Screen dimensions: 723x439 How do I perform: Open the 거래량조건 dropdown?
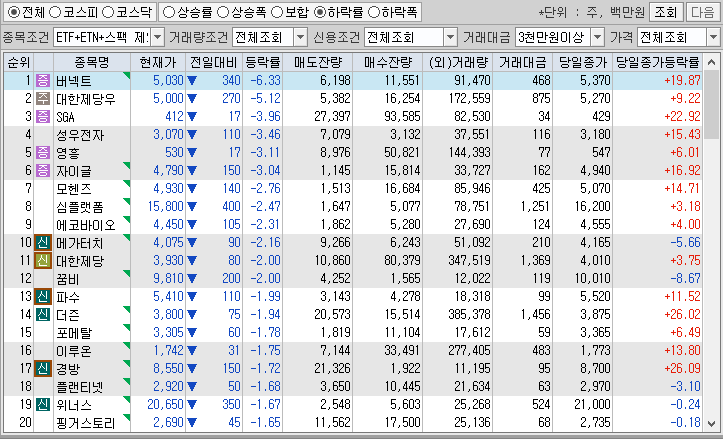click(x=301, y=37)
